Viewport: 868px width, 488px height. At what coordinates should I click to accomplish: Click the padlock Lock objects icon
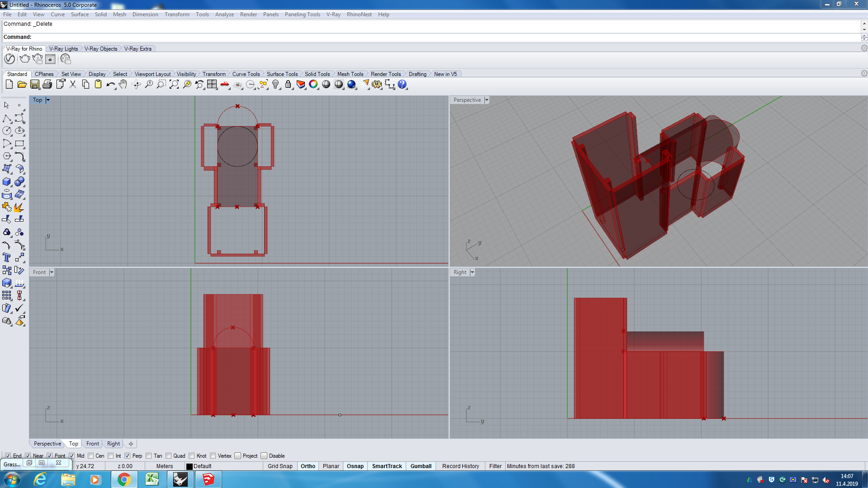(288, 85)
